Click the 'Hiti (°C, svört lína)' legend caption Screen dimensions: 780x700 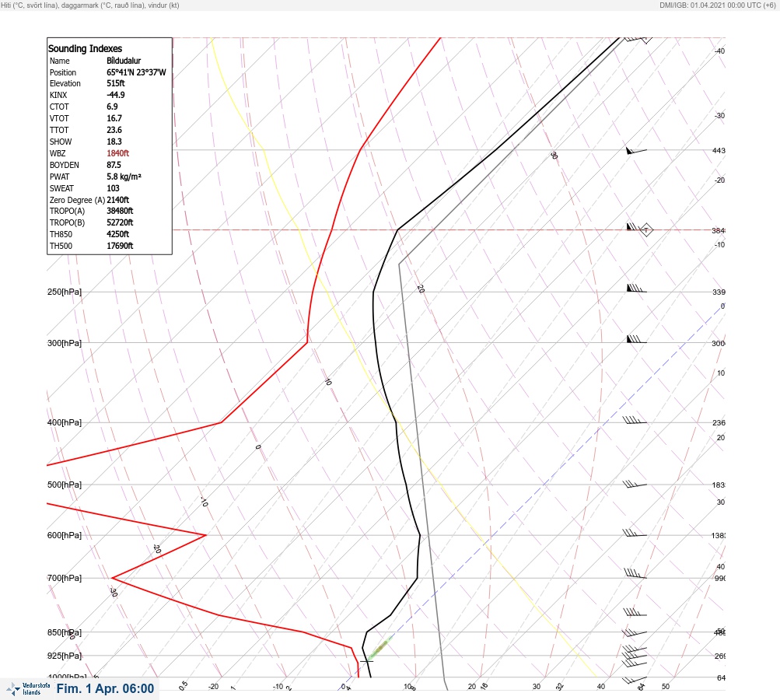tap(30, 5)
